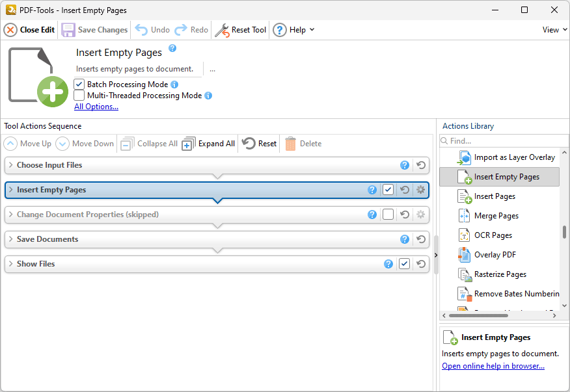Reset the Change Document Properties step
This screenshot has height=392, width=570.
(405, 215)
